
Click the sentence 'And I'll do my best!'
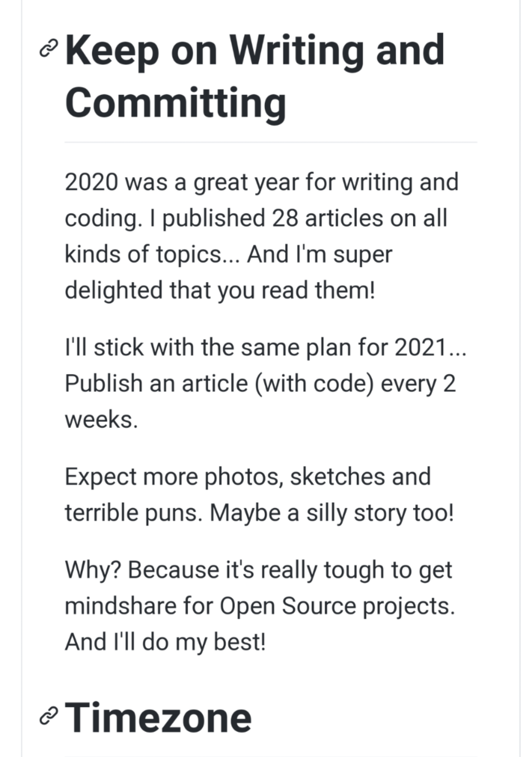click(x=166, y=642)
